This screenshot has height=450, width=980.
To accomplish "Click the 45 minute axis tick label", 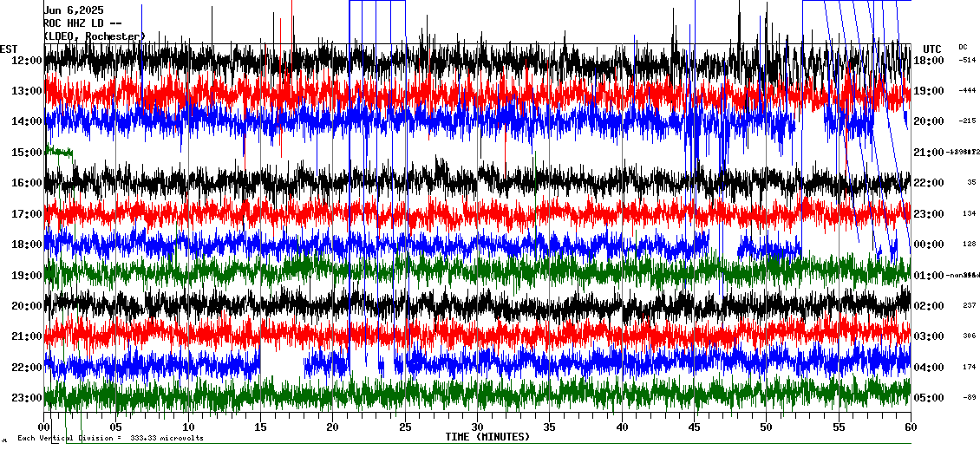I will pyautogui.click(x=694, y=427).
